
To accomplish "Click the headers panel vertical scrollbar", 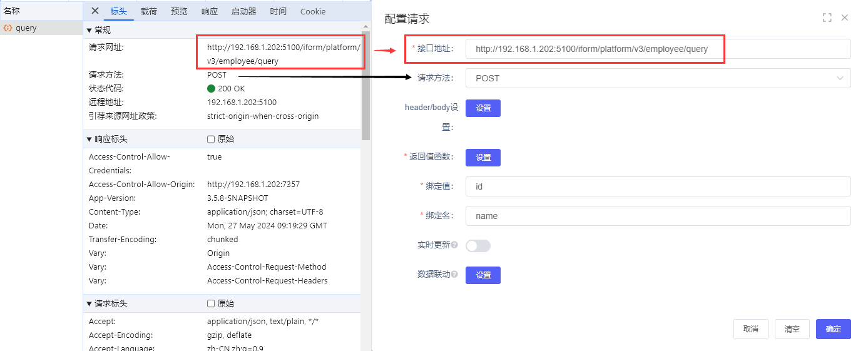I will [366, 88].
